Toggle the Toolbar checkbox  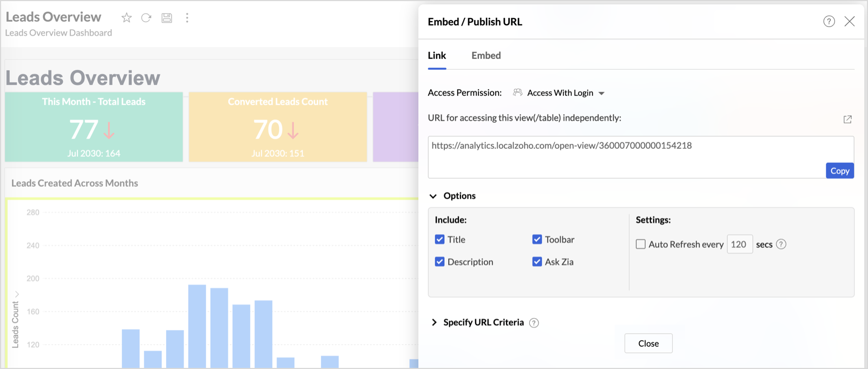[x=537, y=240]
